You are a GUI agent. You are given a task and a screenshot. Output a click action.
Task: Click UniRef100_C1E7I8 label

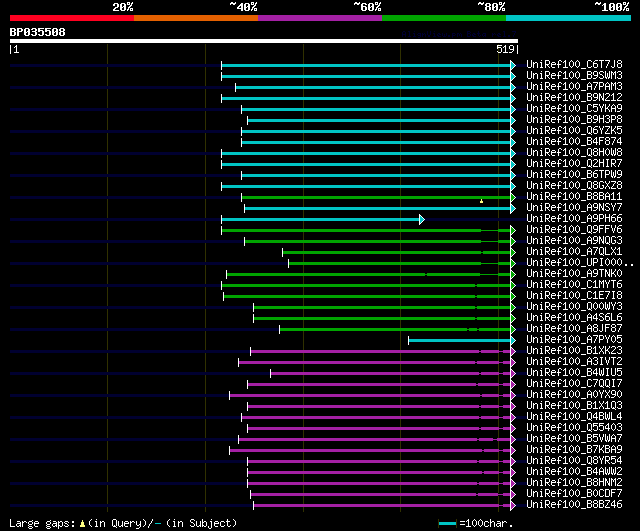point(574,296)
